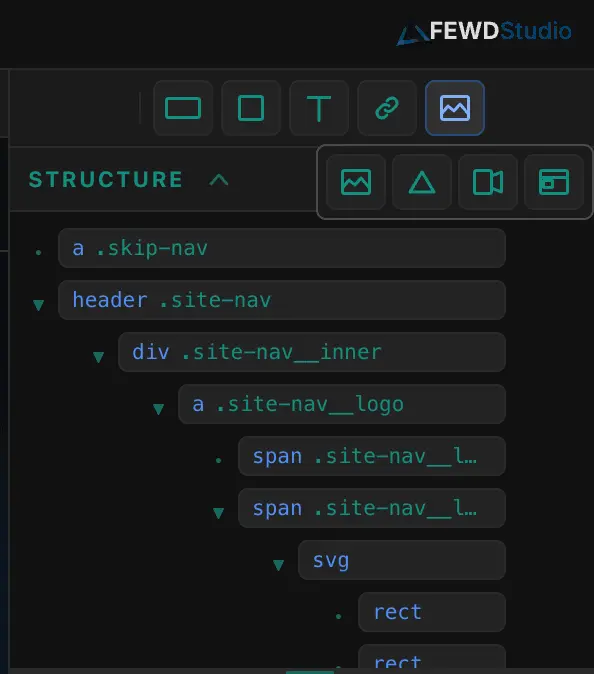Screen dimensions: 594x674
Task: Select the Link tool
Action: [x=387, y=108]
